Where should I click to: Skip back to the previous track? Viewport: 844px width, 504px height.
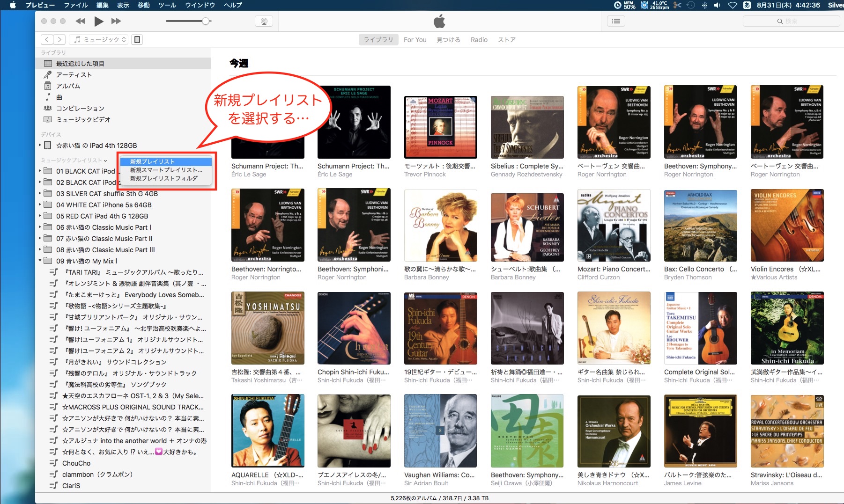coord(81,21)
